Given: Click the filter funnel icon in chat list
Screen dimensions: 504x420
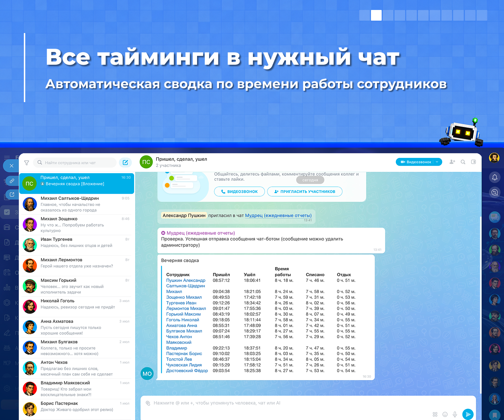Looking at the screenshot, I should pos(27,163).
